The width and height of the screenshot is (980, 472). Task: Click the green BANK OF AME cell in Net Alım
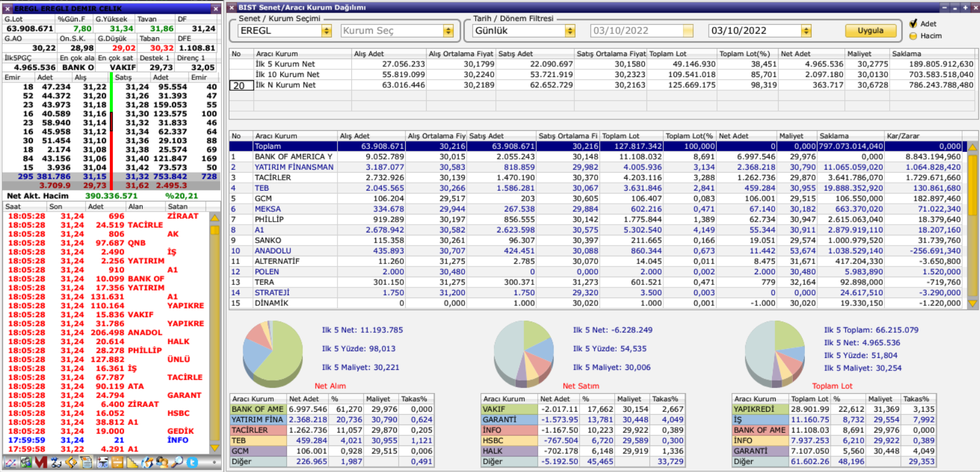click(x=258, y=409)
